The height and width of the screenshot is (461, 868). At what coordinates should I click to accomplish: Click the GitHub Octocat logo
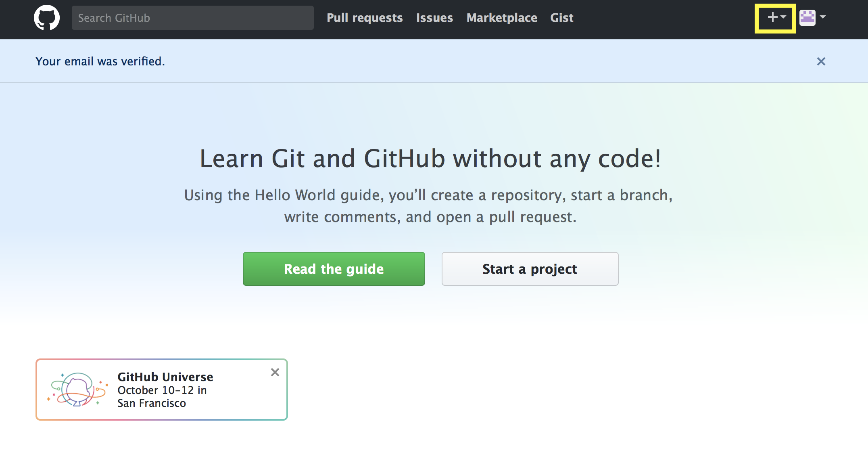(x=47, y=18)
